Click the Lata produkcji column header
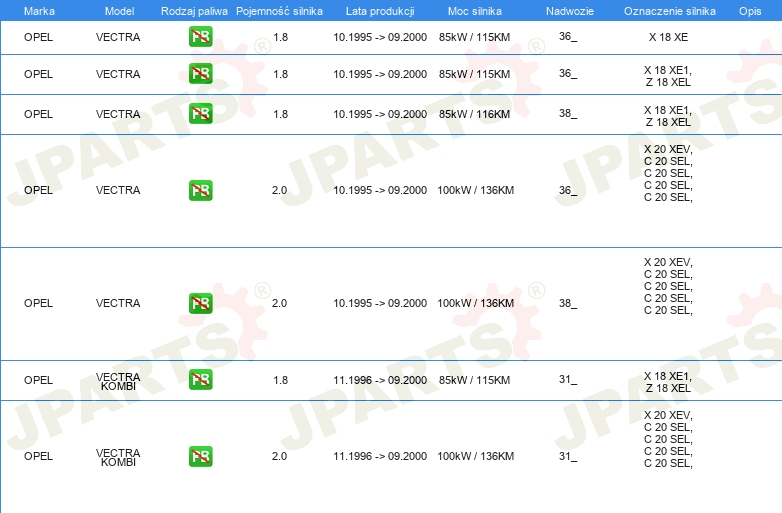Image resolution: width=782 pixels, height=513 pixels. pyautogui.click(x=380, y=11)
